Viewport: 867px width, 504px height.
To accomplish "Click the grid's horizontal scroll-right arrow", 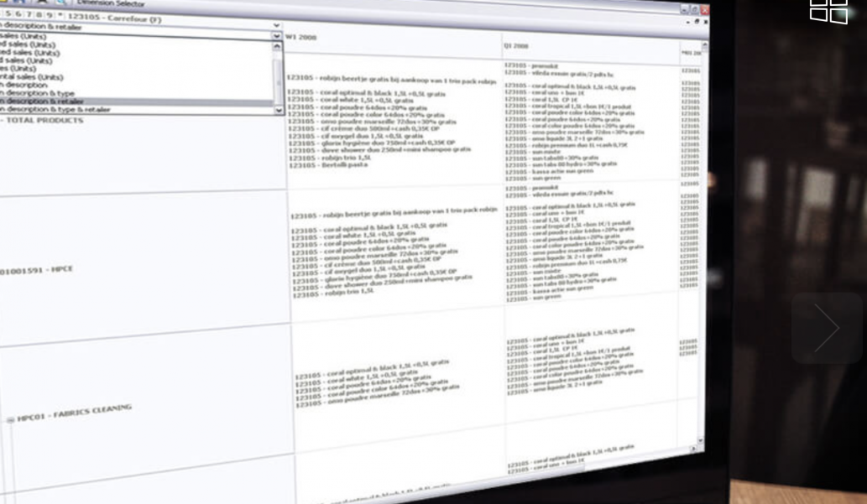I will click(694, 449).
